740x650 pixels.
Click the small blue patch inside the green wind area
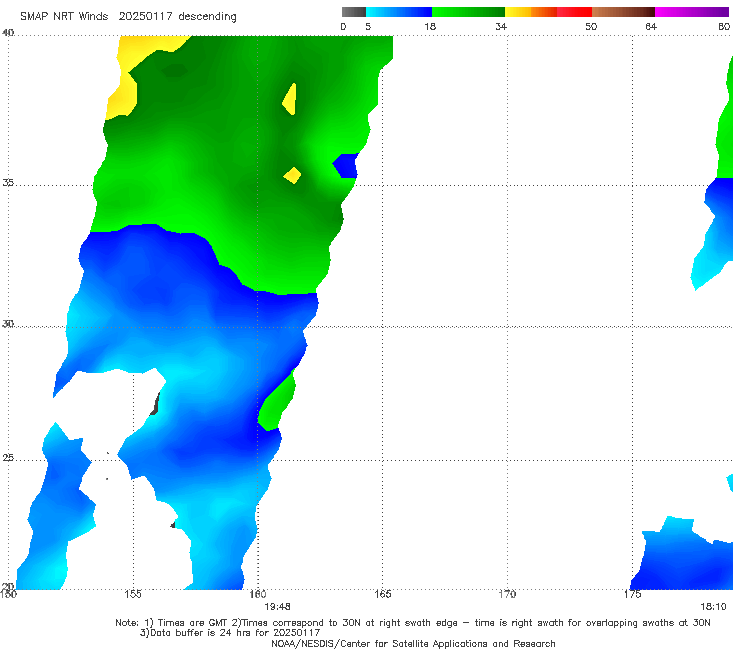click(x=346, y=166)
